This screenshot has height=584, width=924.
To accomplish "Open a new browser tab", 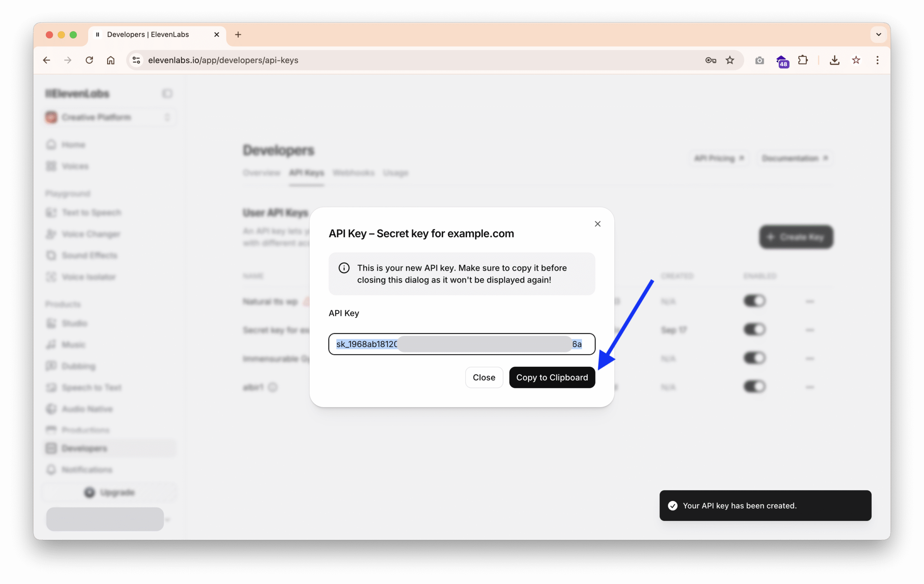I will click(x=238, y=35).
